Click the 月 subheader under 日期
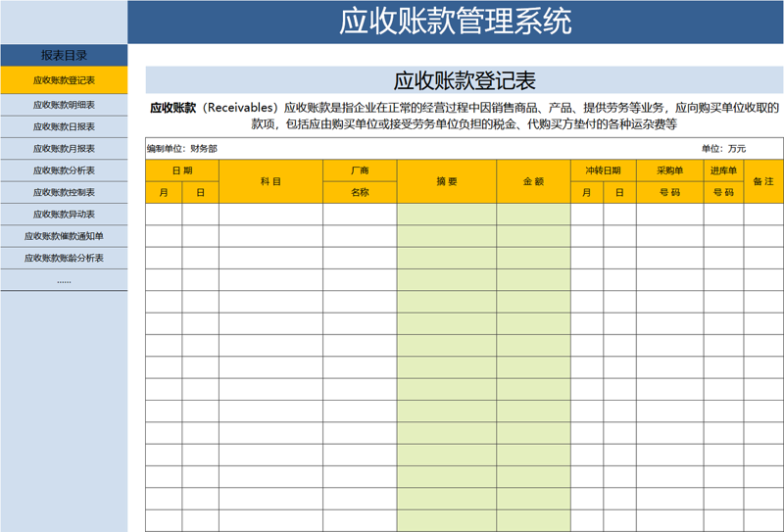Screen dimensions: 784x532 click(164, 192)
